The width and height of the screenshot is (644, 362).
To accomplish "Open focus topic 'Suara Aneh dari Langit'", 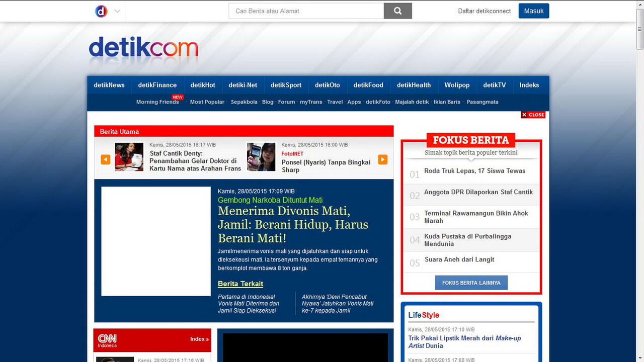I will (x=459, y=259).
